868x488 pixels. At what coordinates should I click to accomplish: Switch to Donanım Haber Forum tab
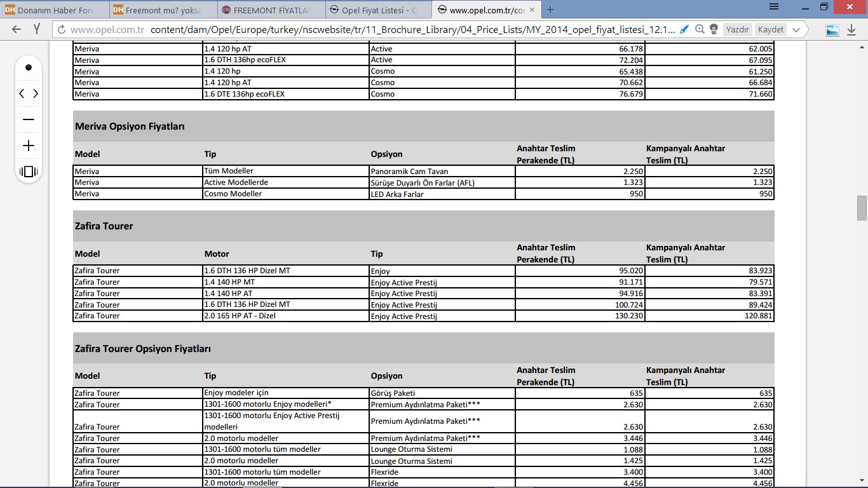(x=55, y=10)
